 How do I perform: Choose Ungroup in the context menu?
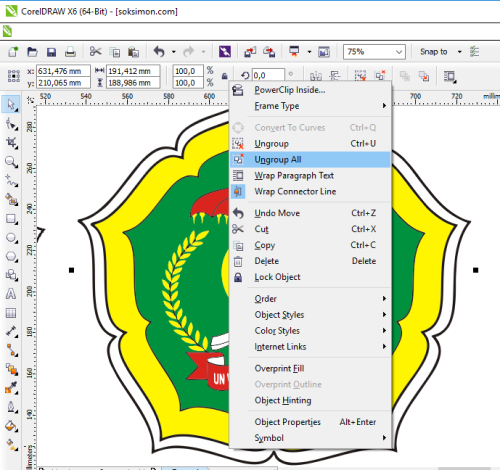[310, 144]
